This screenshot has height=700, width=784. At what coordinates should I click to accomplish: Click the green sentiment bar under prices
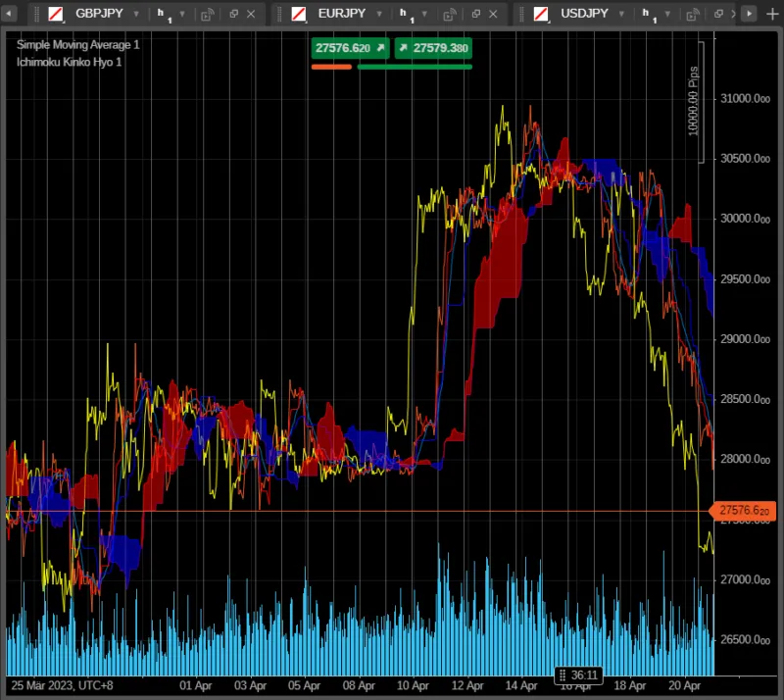(415, 67)
